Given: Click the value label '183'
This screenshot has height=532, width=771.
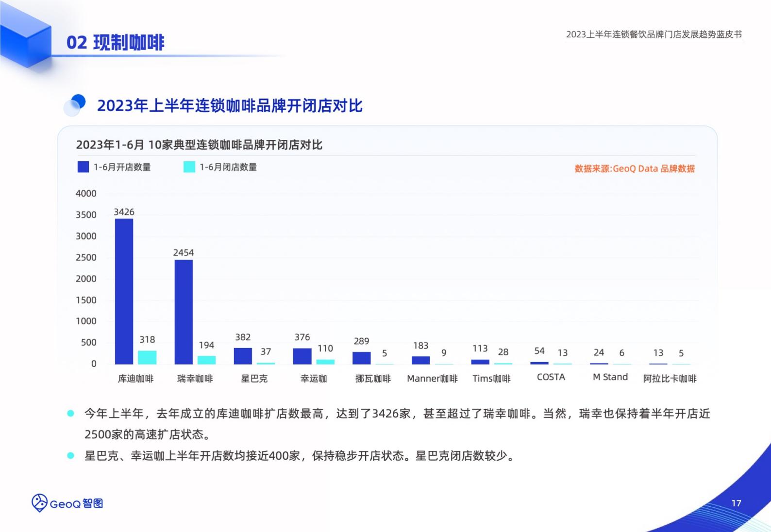Looking at the screenshot, I should (420, 346).
